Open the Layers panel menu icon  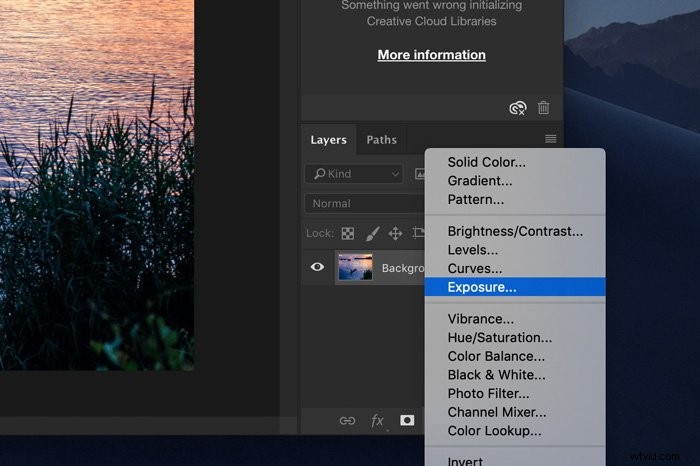[x=550, y=139]
